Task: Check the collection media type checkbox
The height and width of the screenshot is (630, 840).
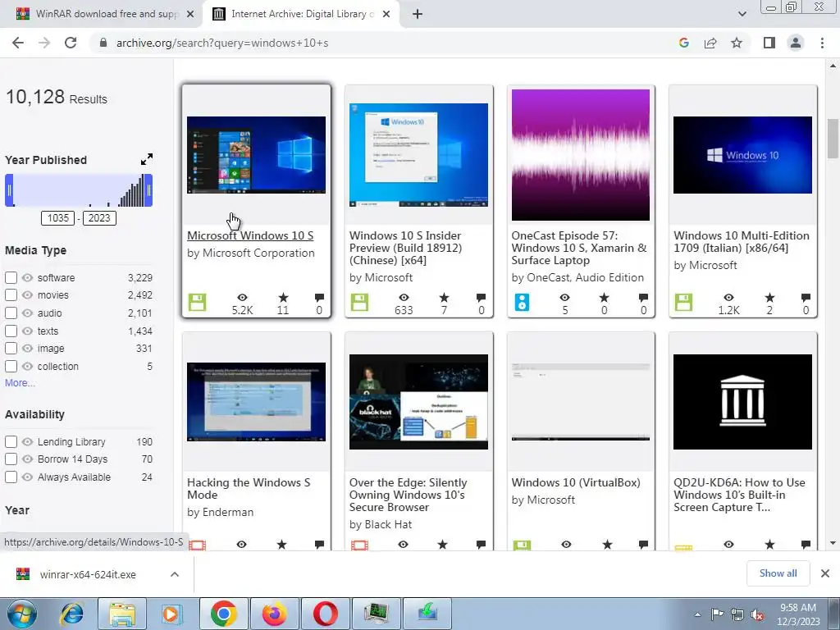Action: (x=11, y=367)
